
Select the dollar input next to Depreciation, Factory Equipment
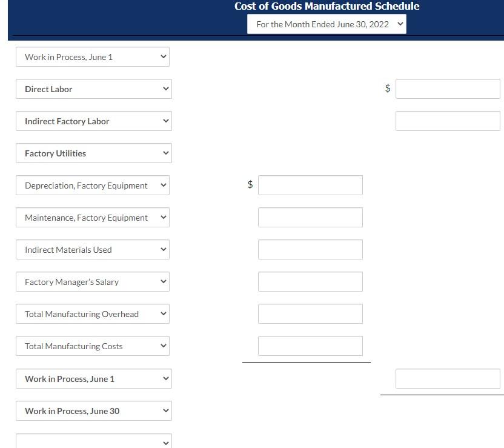[x=310, y=185]
